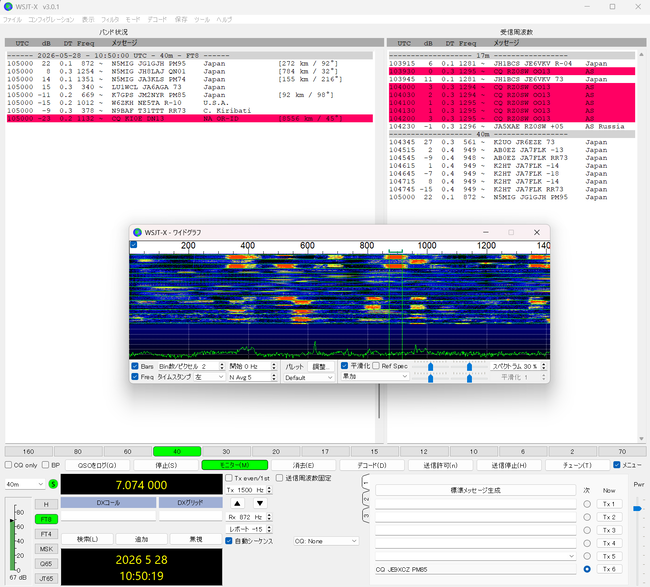
Task: Open ファイル menu
Action: point(12,19)
